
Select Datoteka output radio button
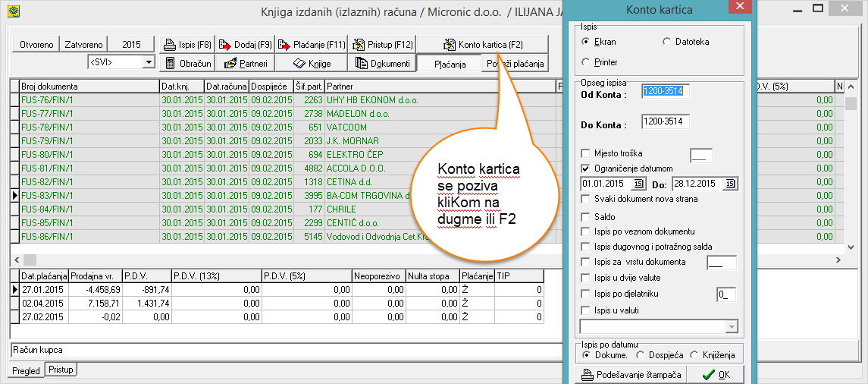point(667,42)
